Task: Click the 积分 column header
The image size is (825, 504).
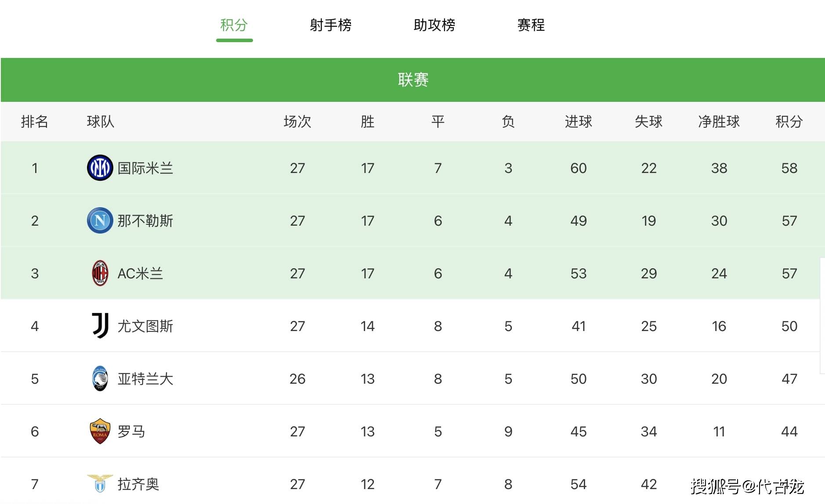Action: click(789, 122)
